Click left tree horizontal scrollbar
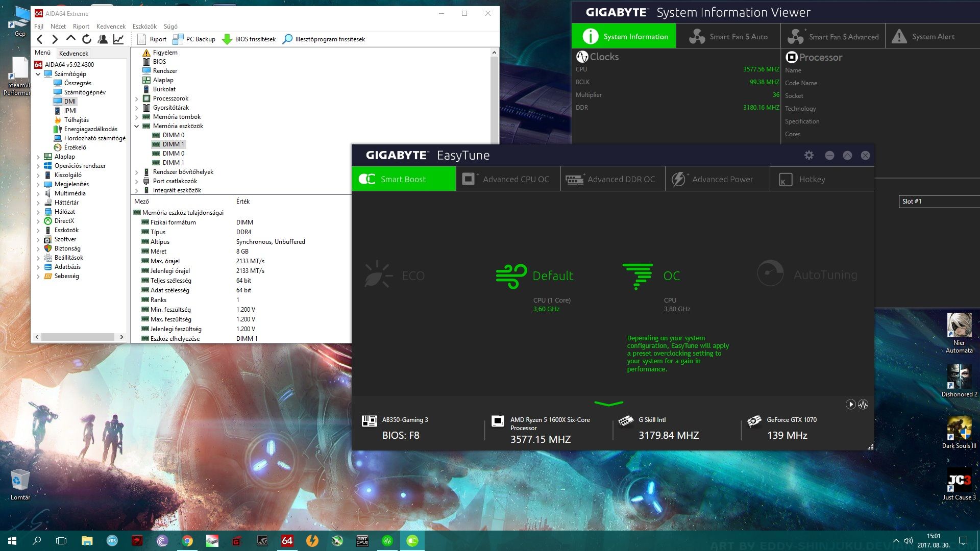 [79, 337]
